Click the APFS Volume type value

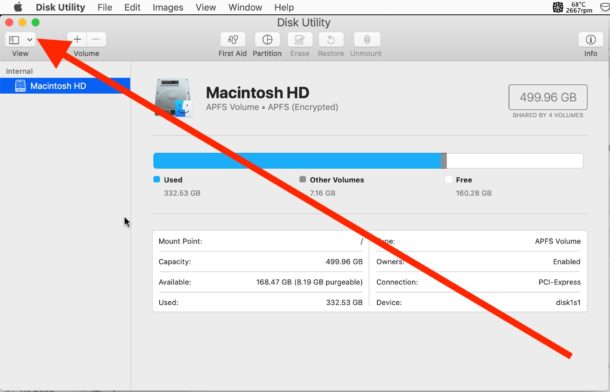tap(557, 242)
